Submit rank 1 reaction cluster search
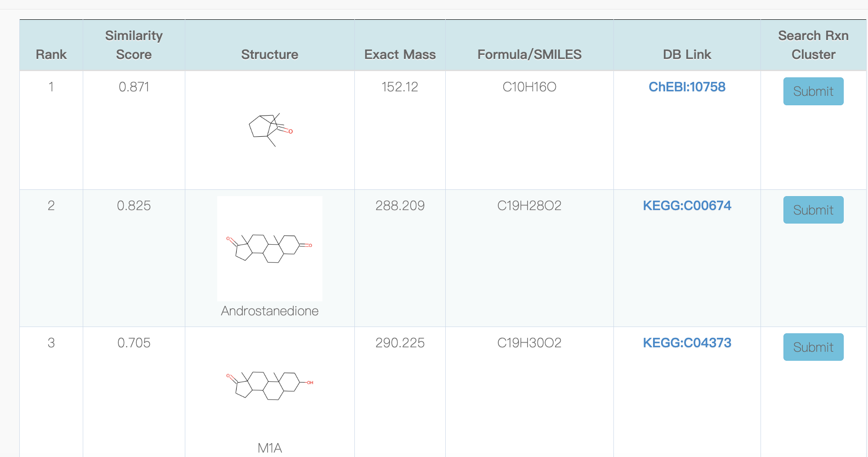 813,91
